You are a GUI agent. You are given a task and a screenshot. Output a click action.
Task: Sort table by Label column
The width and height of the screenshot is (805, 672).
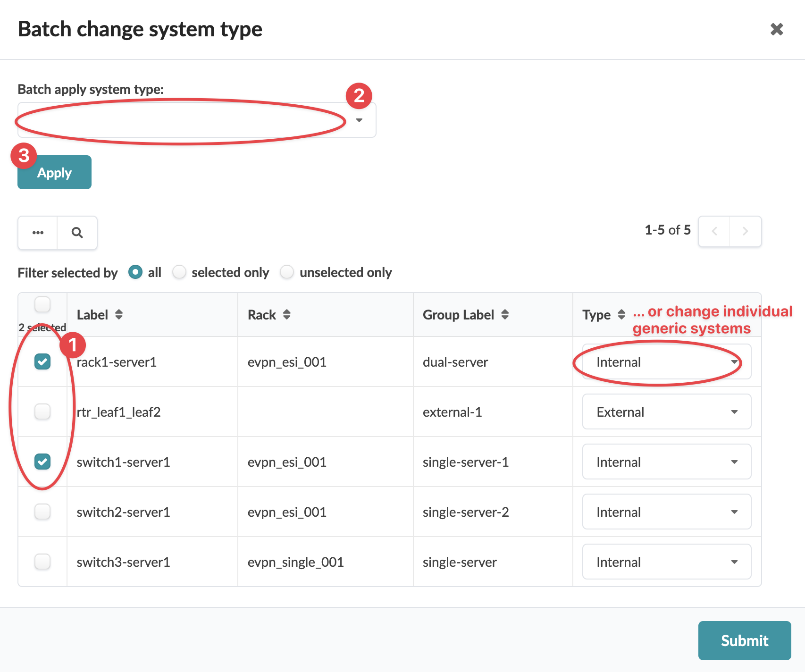119,315
